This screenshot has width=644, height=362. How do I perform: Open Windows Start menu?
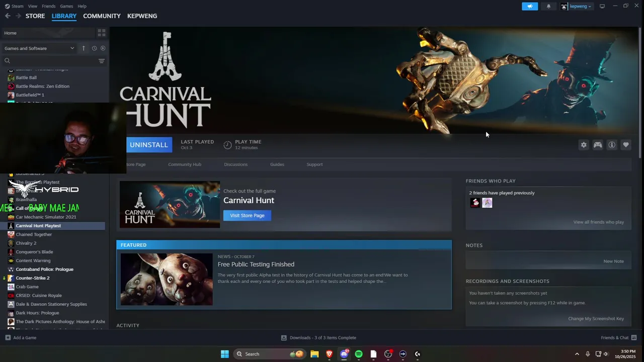point(225,354)
